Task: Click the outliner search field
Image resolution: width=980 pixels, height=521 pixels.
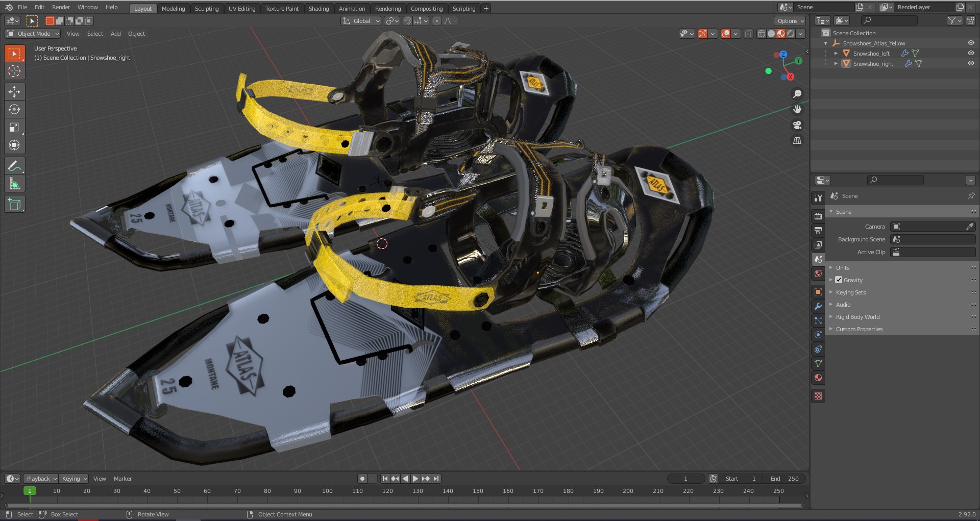Action: 889,20
